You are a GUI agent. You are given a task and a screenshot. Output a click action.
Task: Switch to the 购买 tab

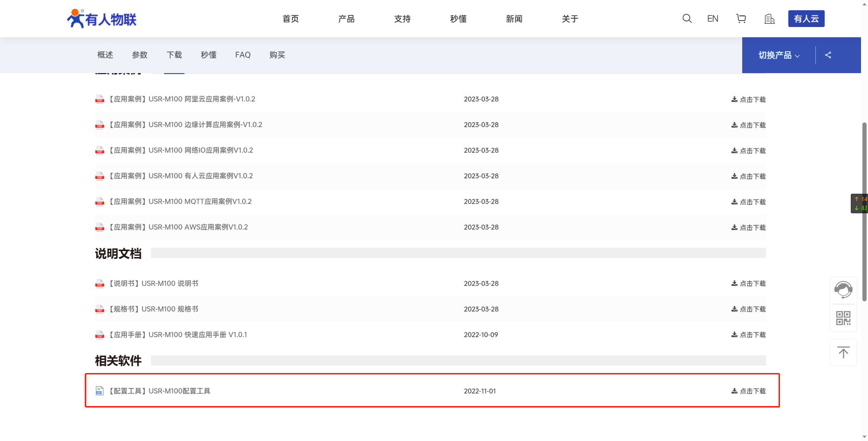click(x=277, y=55)
